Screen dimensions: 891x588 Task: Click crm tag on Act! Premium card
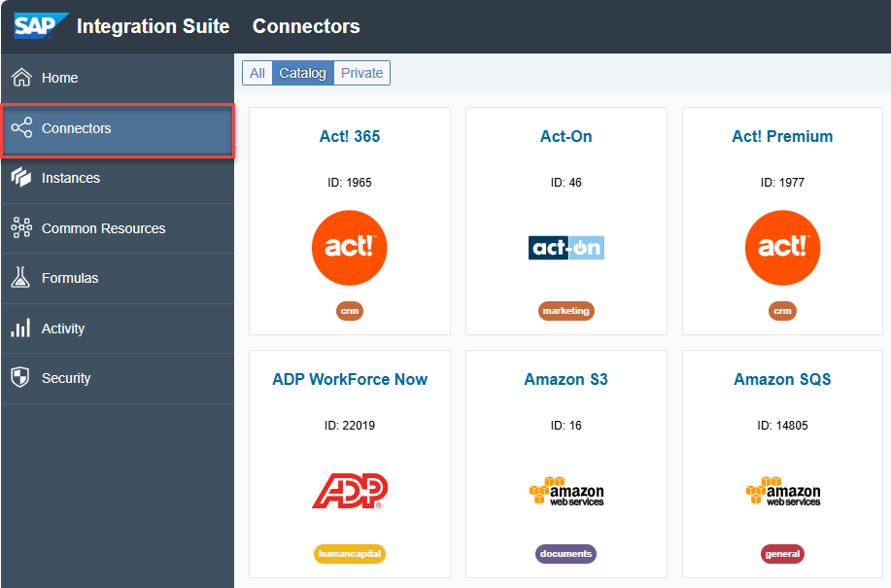coord(782,311)
